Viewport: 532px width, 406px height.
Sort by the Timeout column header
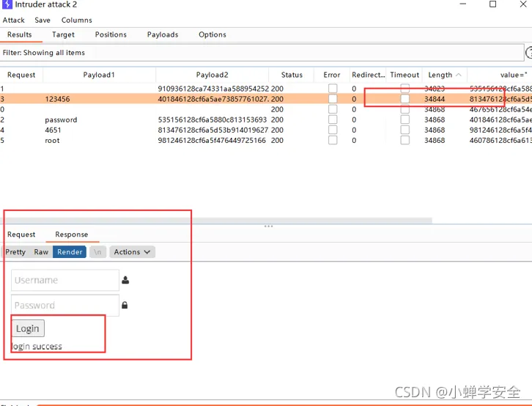tap(404, 75)
